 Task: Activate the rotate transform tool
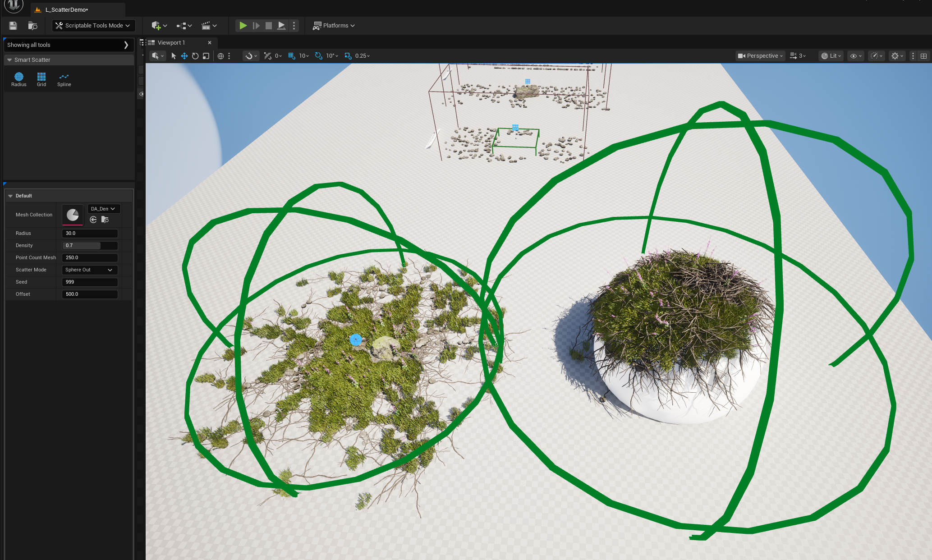[195, 56]
